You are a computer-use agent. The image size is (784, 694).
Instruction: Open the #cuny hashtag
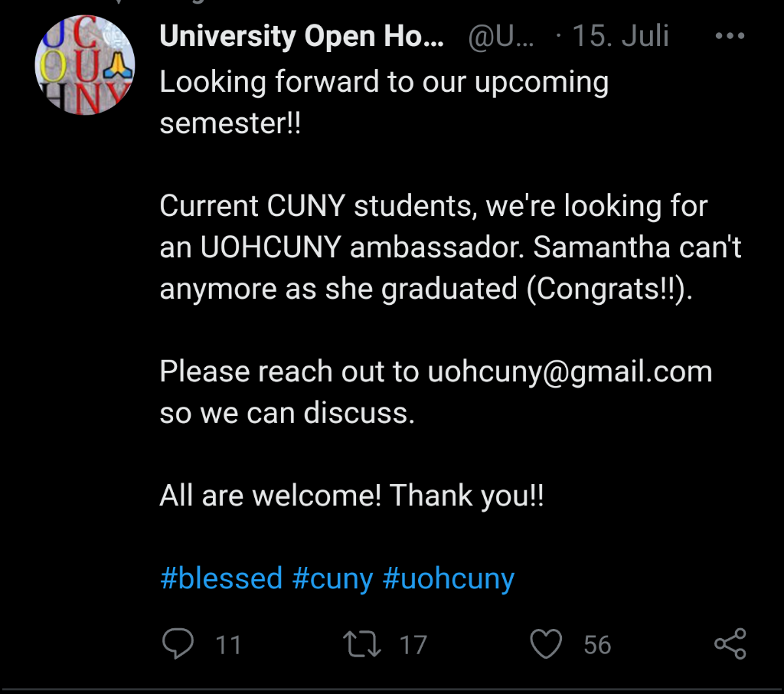click(x=332, y=578)
